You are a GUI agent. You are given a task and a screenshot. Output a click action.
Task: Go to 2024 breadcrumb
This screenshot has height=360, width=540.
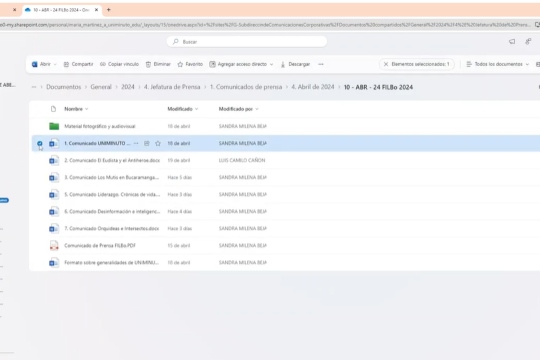click(128, 87)
